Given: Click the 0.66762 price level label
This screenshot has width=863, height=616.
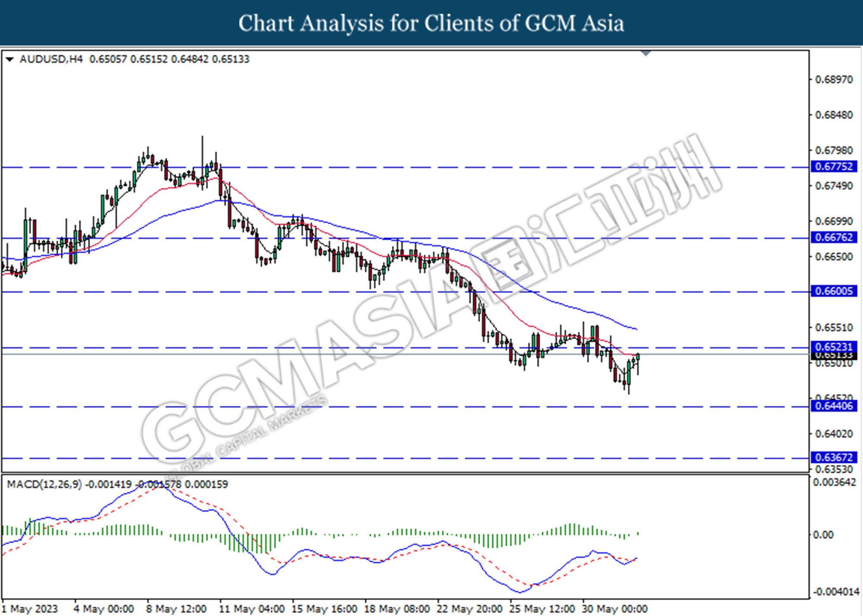Looking at the screenshot, I should click(834, 237).
